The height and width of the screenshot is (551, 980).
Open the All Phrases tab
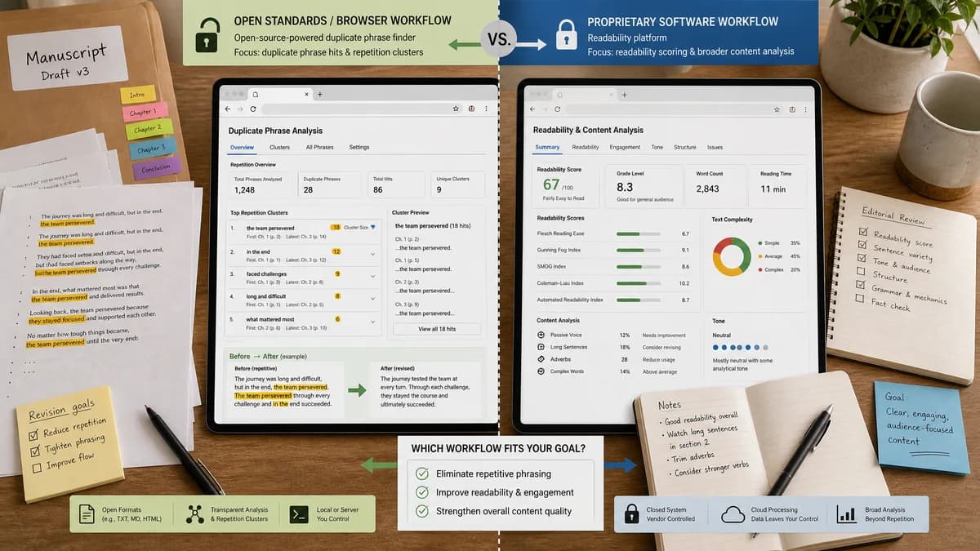(x=319, y=148)
